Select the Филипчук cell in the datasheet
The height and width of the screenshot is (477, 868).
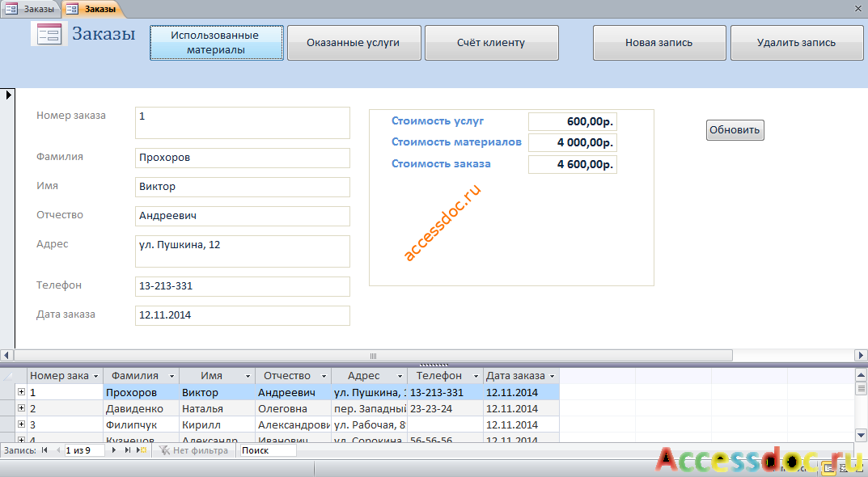tap(141, 424)
